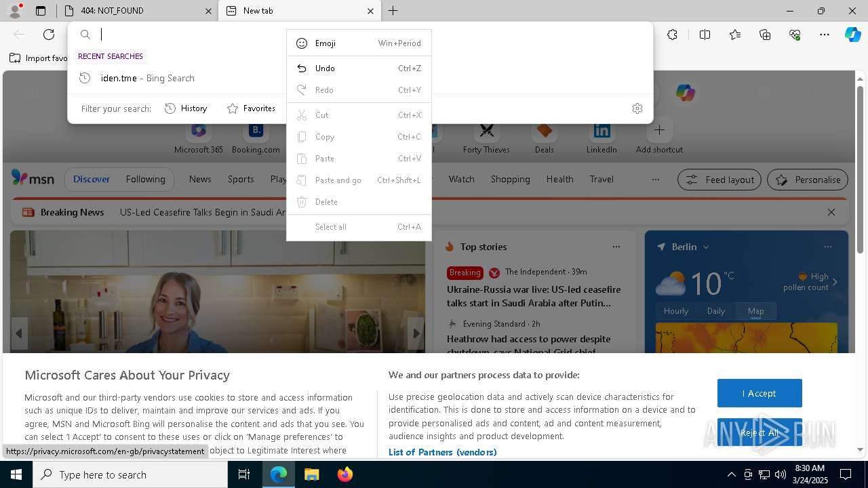This screenshot has width=868, height=488.
Task: Switch weather view to Daily
Action: click(x=716, y=311)
